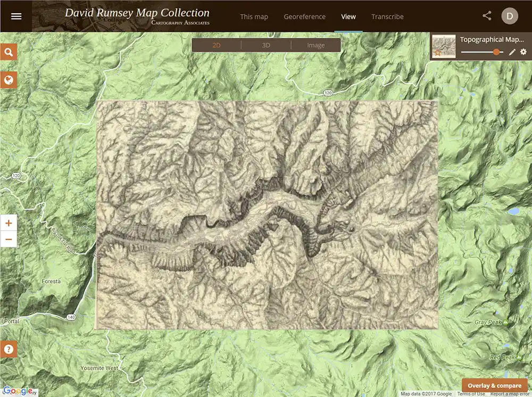532x397 pixels.
Task: Click the Topographical Map thumbnail
Action: point(444,46)
